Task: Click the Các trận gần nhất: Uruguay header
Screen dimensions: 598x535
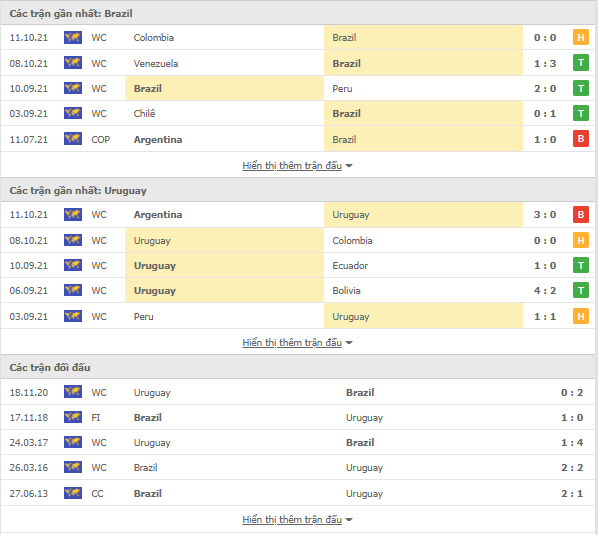Action: (78, 190)
